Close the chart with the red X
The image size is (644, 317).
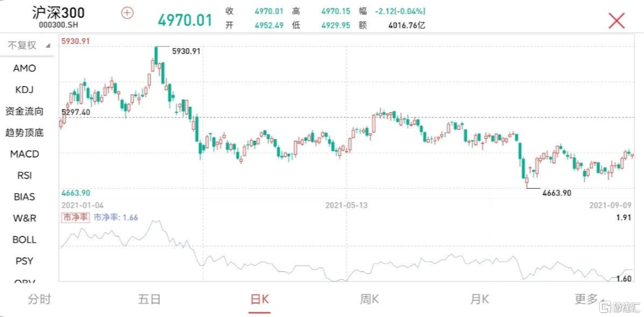[x=616, y=20]
